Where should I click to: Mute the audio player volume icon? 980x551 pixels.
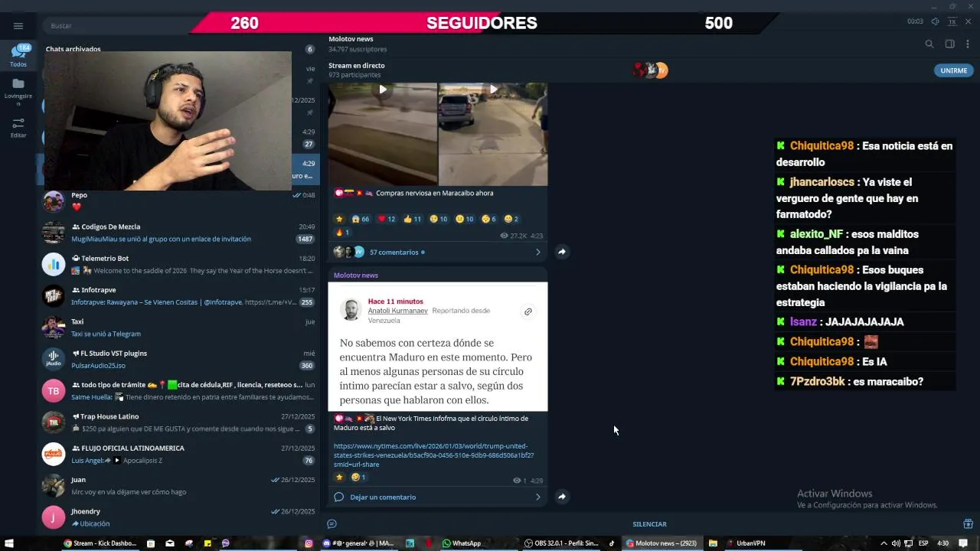tap(936, 22)
